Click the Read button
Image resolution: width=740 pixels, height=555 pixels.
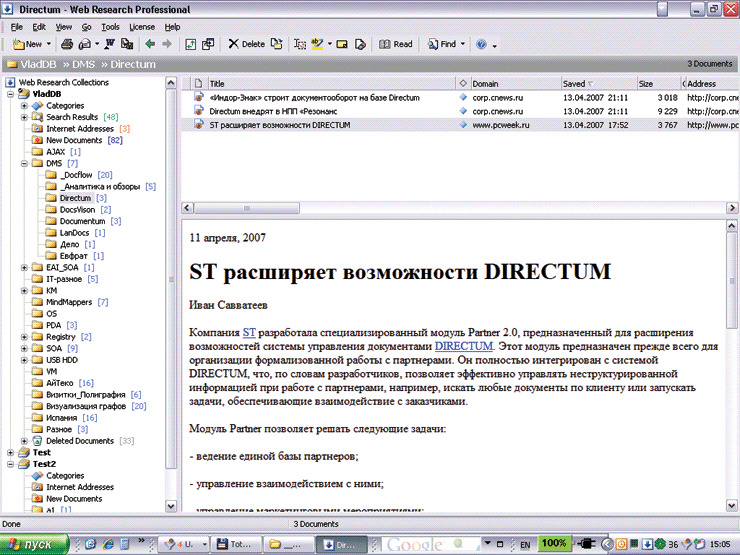tap(395, 44)
